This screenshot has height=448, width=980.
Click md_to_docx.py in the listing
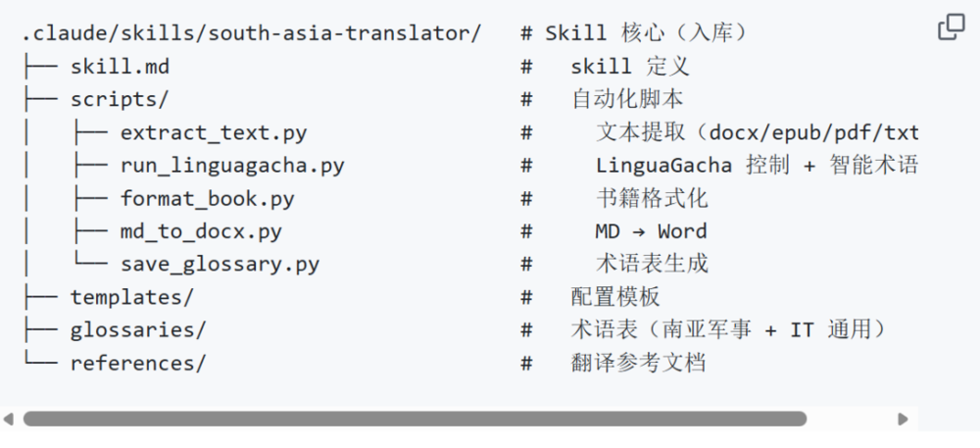[201, 231]
